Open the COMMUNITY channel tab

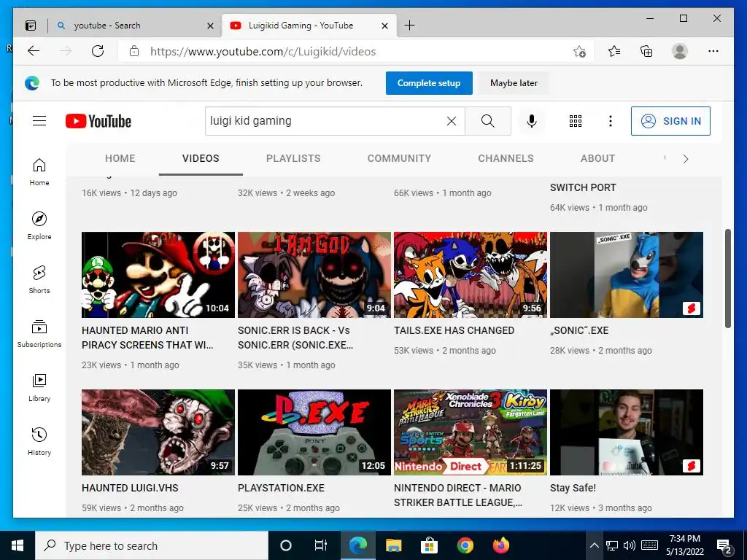click(x=399, y=158)
